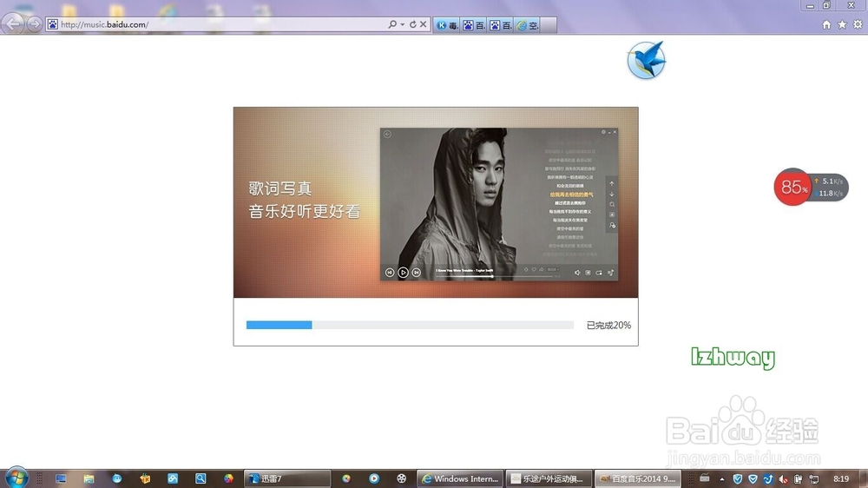Open browser Tools gear menu
This screenshot has width=868, height=488.
(x=858, y=24)
